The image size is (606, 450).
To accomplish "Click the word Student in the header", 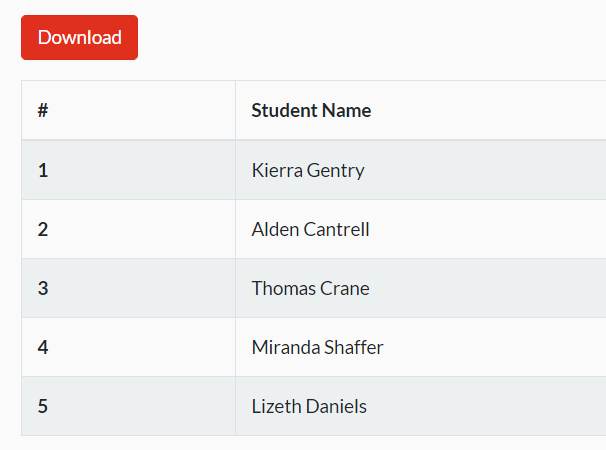I will coord(283,111).
